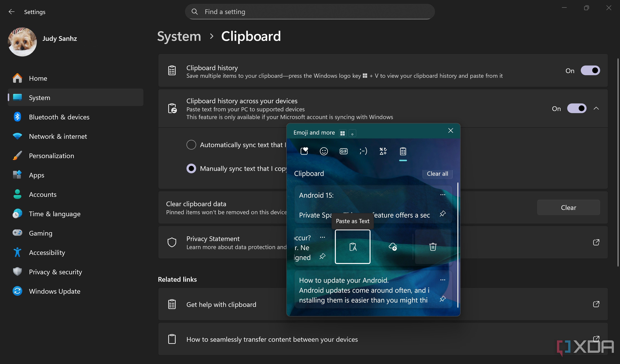Image resolution: width=620 pixels, height=364 pixels.
Task: Open external link for Get help with clipboard
Action: 596,304
